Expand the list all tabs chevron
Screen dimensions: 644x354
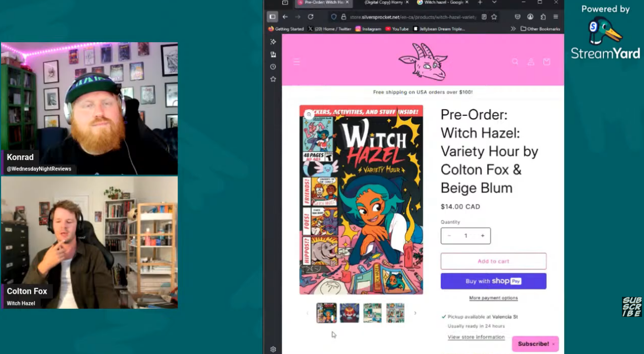[494, 3]
